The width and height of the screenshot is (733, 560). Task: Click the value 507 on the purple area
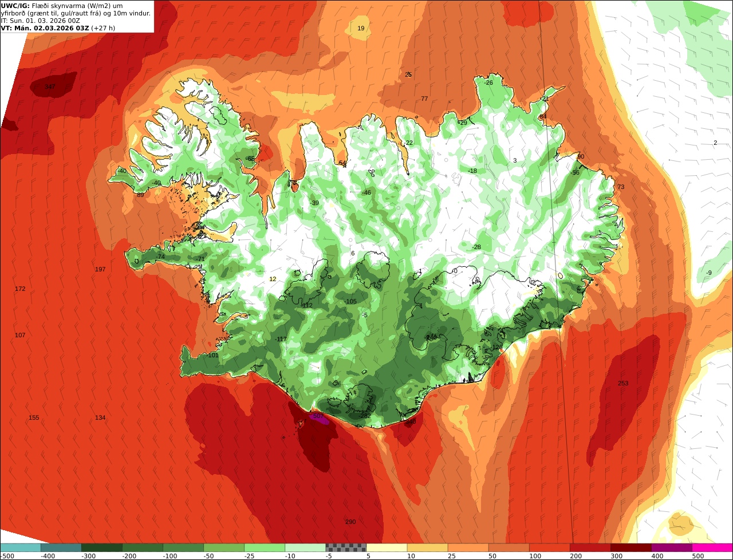pyautogui.click(x=318, y=416)
